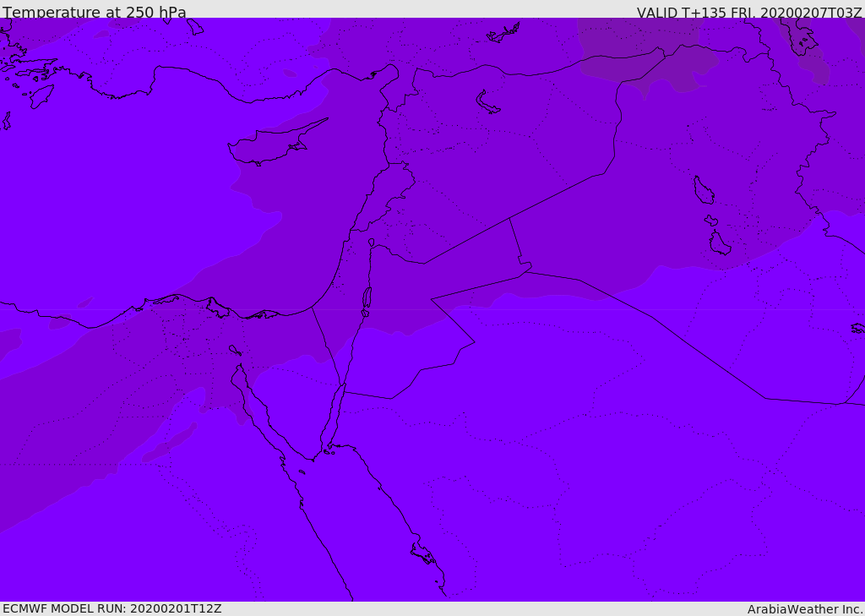Select the island of Cyprus
This screenshot has height=616, width=865.
pyautogui.click(x=269, y=147)
